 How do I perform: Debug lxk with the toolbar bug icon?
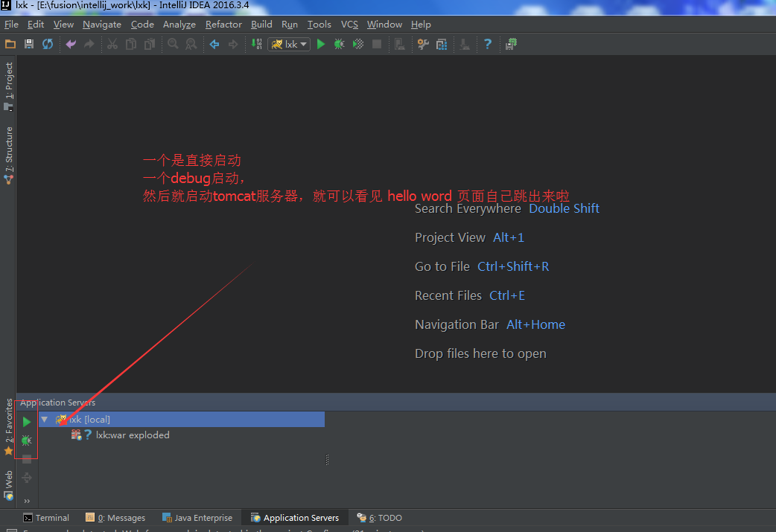pos(339,44)
